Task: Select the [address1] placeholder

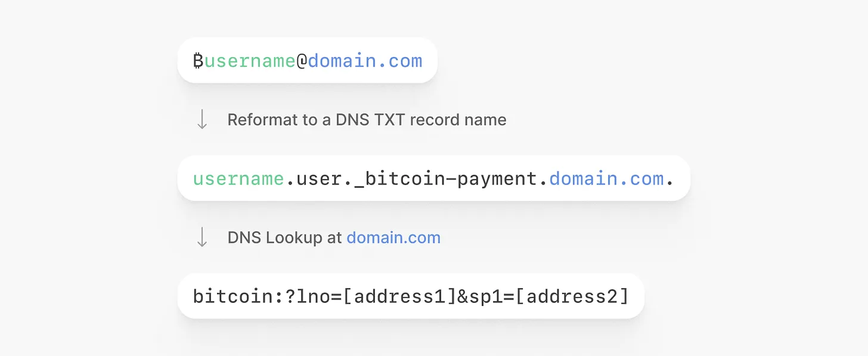Action: (x=399, y=296)
